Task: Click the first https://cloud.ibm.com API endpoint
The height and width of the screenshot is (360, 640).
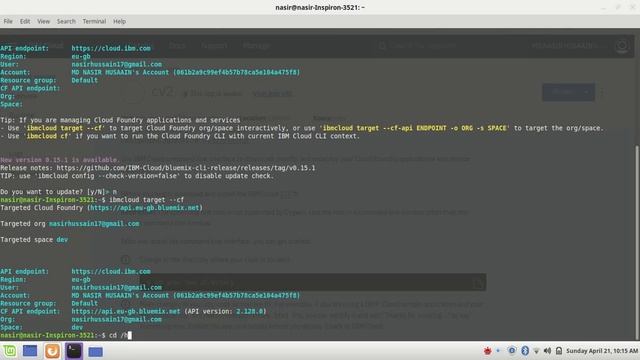Action: coord(111,48)
